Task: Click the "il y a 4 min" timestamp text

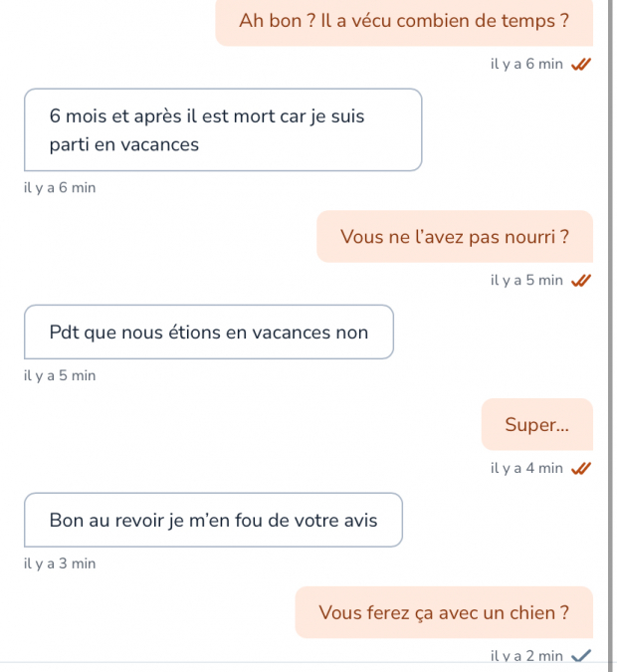Action: point(526,468)
